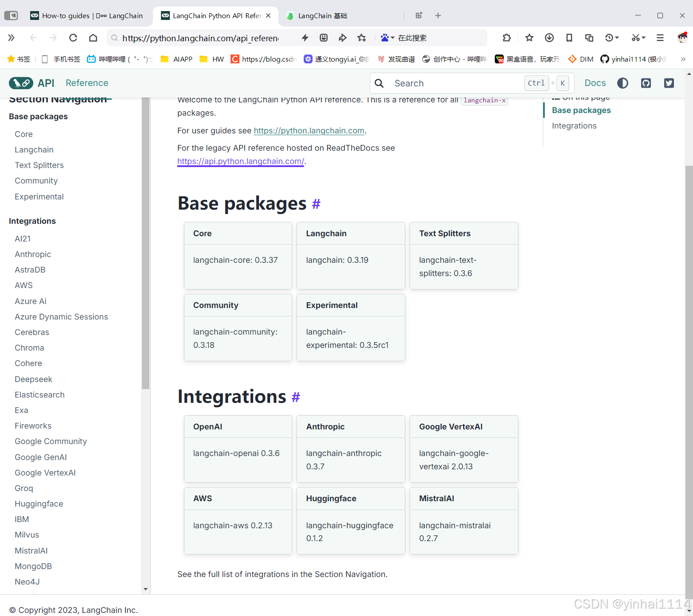Open the Google VertexAI integration card
Image resolution: width=693 pixels, height=616 pixels.
(x=464, y=449)
